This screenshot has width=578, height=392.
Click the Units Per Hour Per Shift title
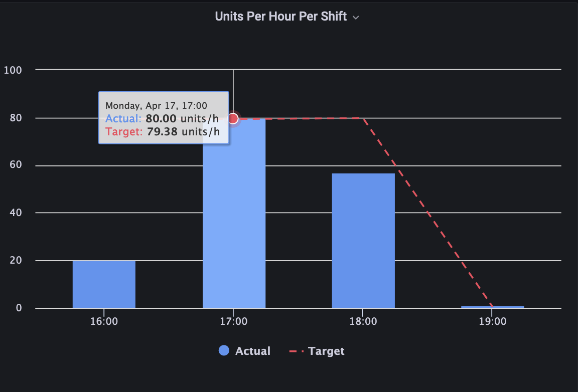click(x=280, y=17)
